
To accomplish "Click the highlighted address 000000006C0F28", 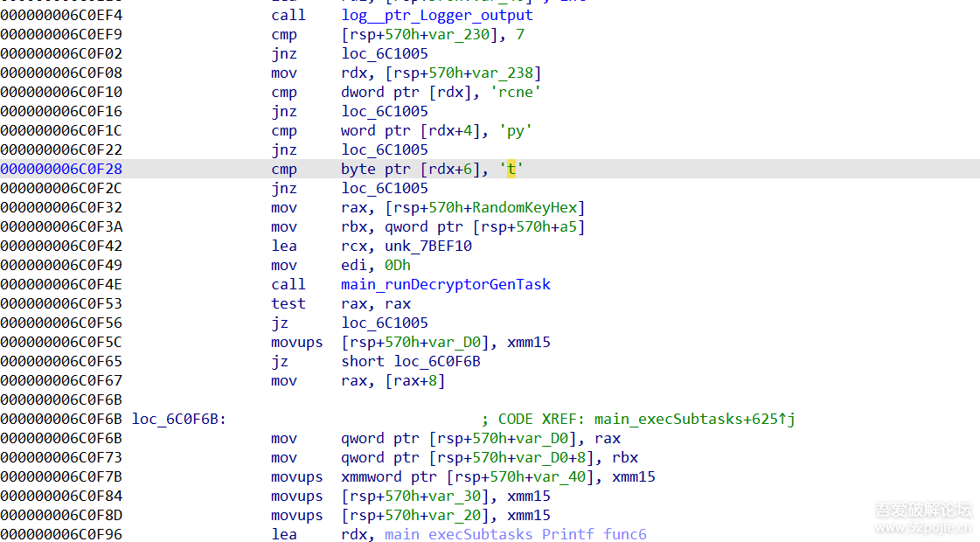I will [x=61, y=169].
